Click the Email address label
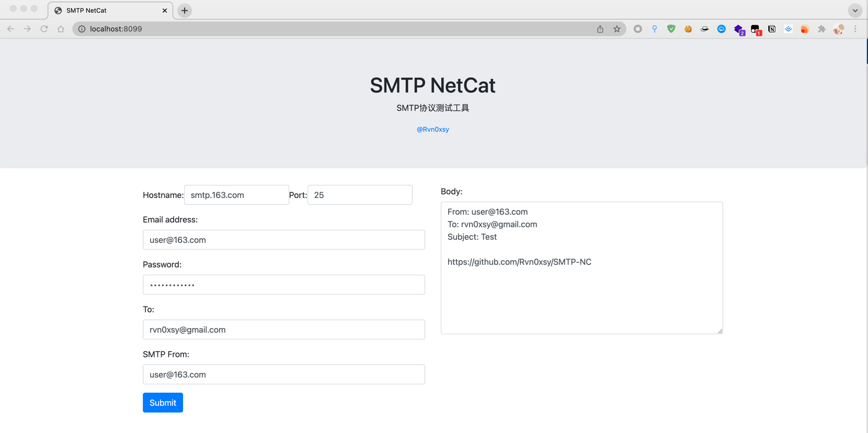The width and height of the screenshot is (868, 433). coord(170,220)
